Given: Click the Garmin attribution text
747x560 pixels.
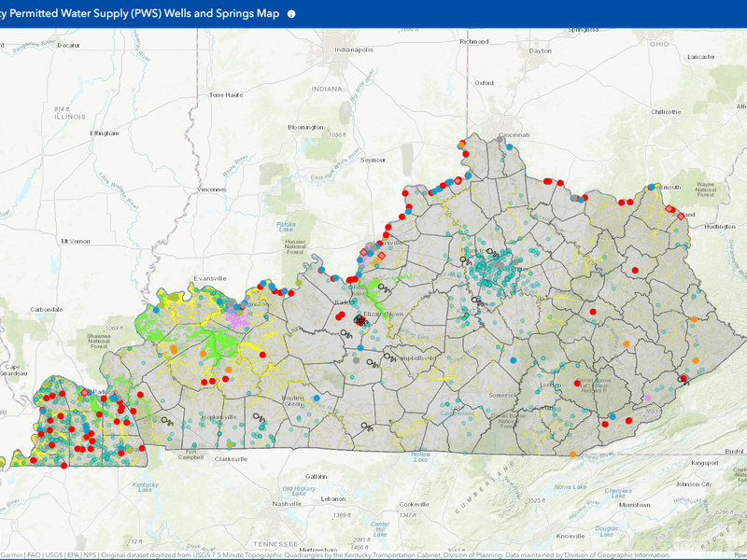Looking at the screenshot, I should (x=11, y=554).
